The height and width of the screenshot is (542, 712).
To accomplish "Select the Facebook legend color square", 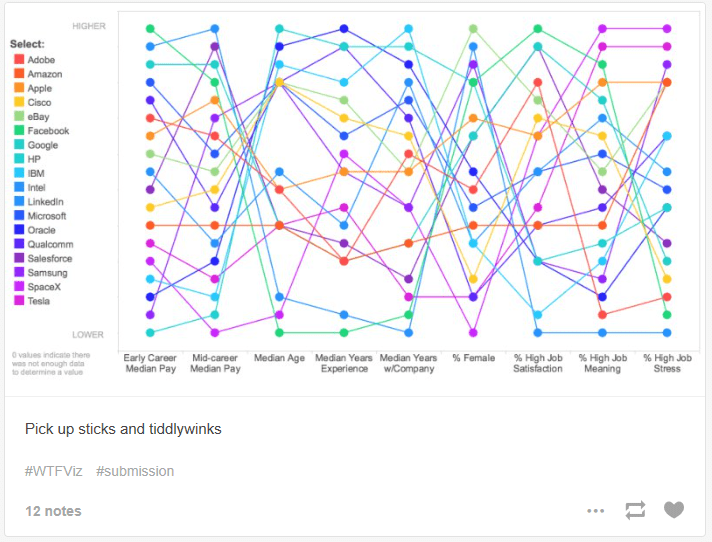I will tap(19, 131).
